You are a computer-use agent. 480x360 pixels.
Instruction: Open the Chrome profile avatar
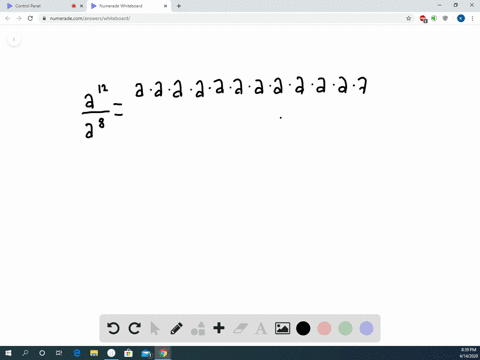(461, 18)
